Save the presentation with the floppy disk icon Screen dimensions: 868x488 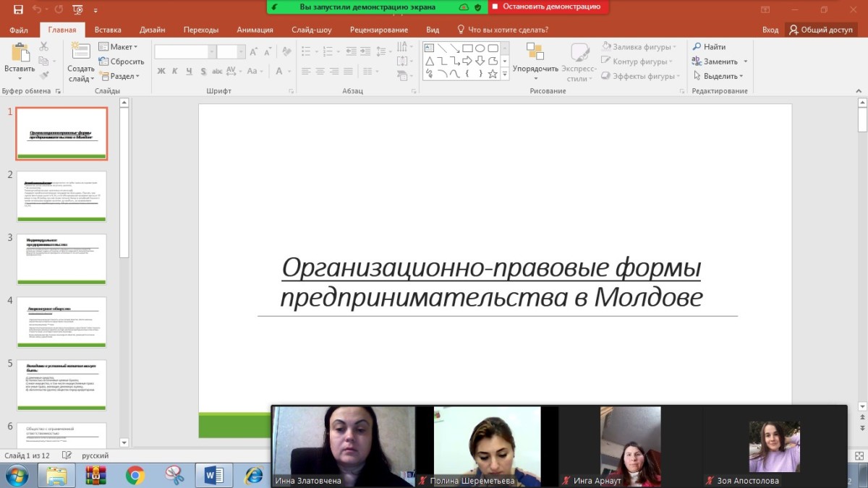point(18,9)
